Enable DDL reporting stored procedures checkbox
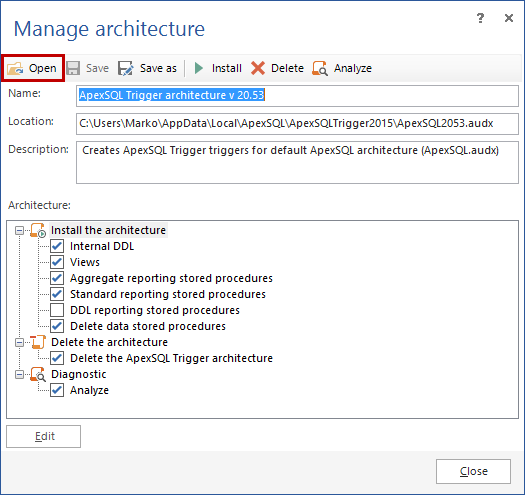This screenshot has width=525, height=495. pyautogui.click(x=57, y=310)
